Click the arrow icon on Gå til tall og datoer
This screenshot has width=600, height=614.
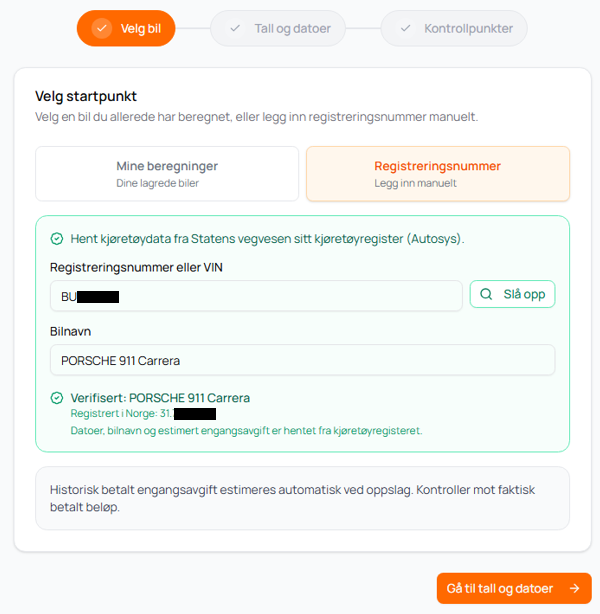click(x=574, y=588)
